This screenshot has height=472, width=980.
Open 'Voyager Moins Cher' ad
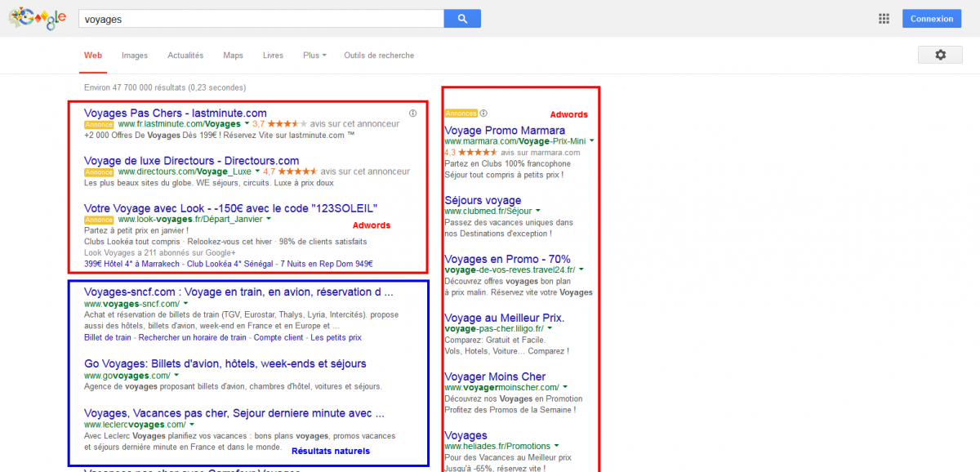click(495, 376)
